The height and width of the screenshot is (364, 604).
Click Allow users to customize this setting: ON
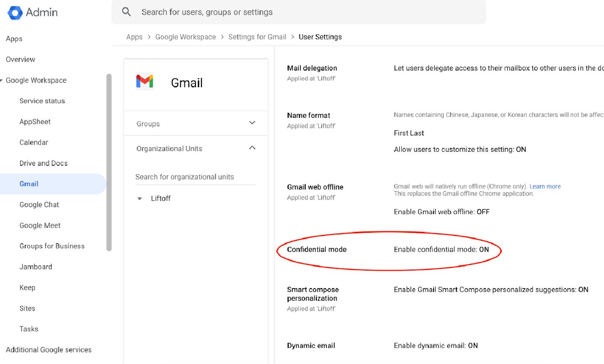click(x=460, y=149)
